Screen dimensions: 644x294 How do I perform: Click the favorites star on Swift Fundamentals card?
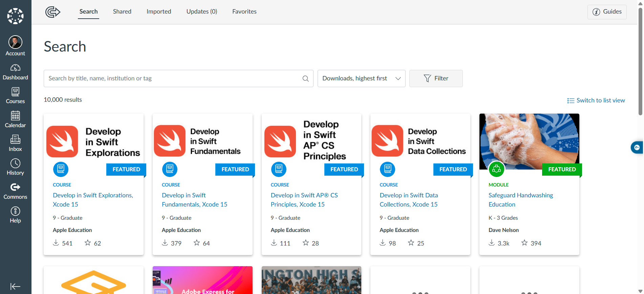coord(197,243)
